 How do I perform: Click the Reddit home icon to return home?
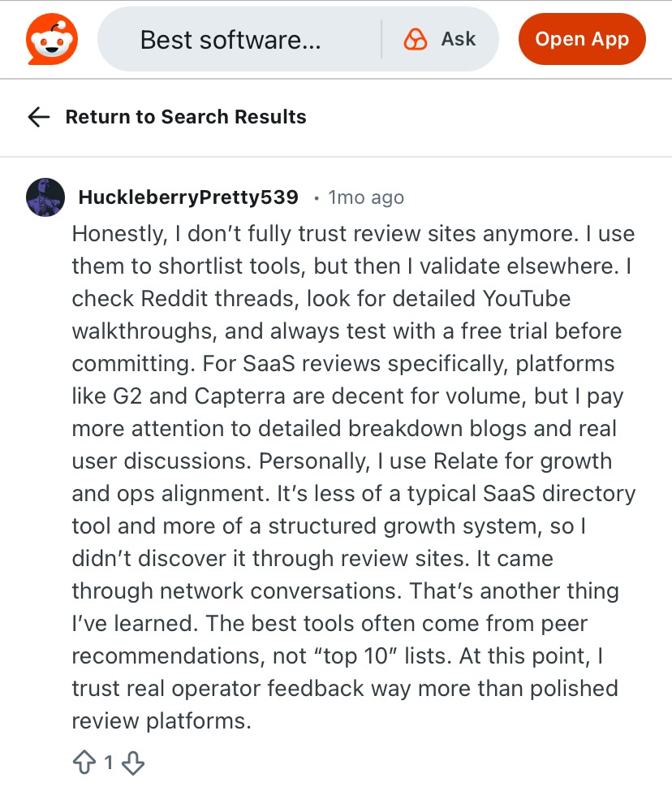coord(51,38)
